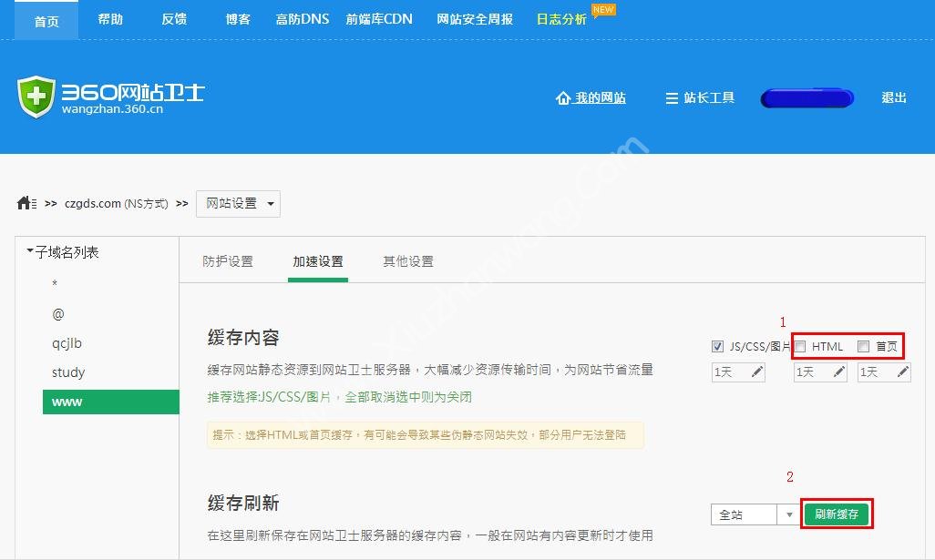
Task: Click the 刷新缓存 button
Action: tap(837, 514)
